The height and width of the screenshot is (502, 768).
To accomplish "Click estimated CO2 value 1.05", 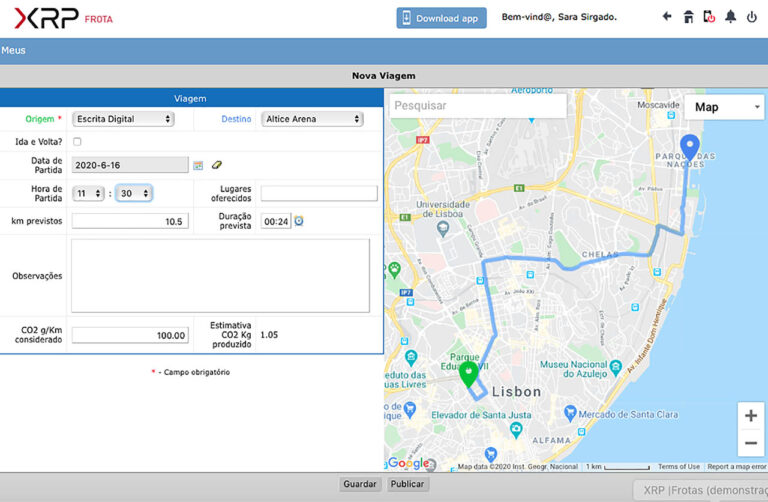I will coord(269,335).
